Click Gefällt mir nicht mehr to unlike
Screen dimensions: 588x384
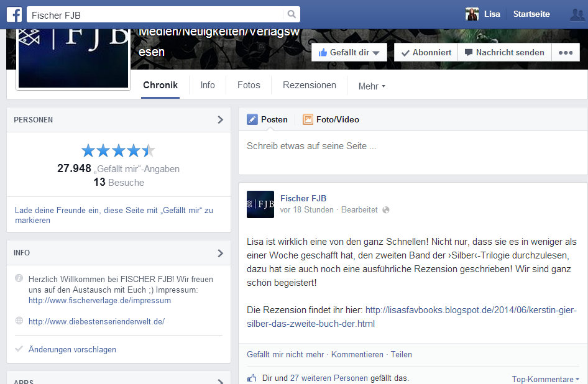[285, 354]
